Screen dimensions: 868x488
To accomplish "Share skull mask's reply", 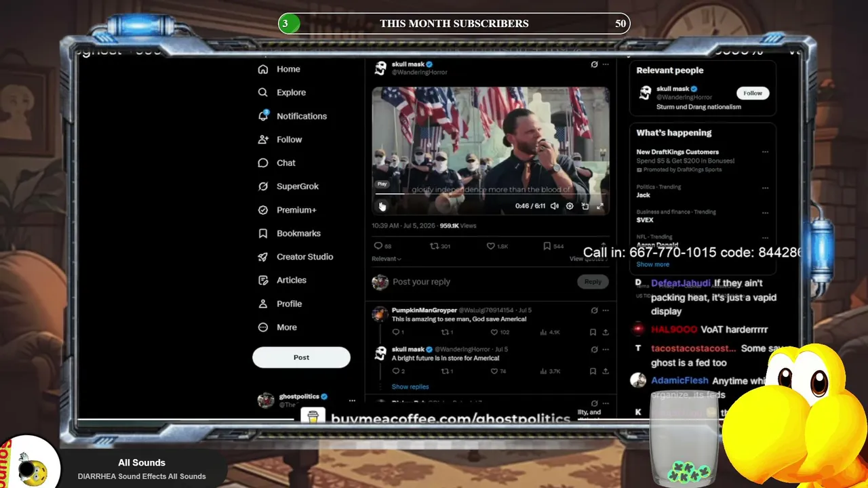I will [606, 371].
